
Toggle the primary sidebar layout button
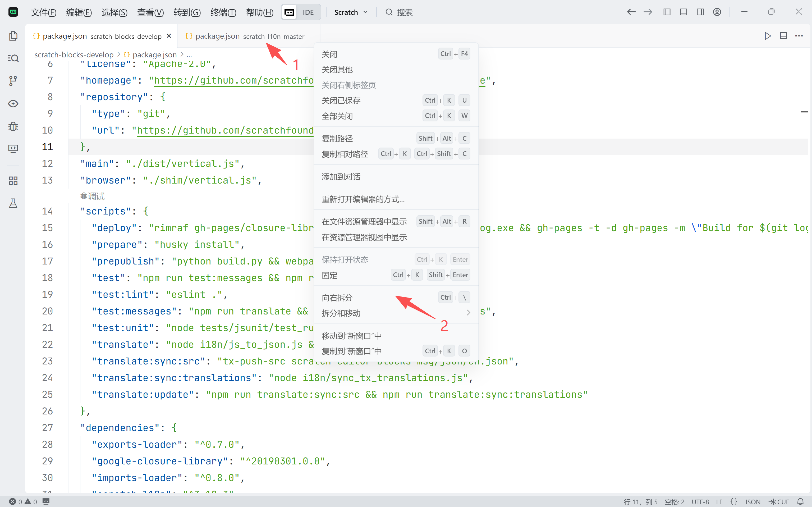coord(667,12)
